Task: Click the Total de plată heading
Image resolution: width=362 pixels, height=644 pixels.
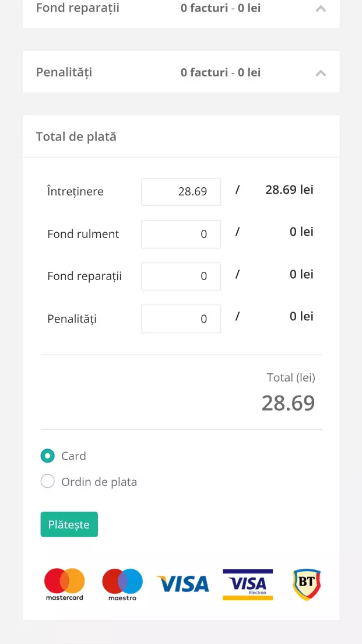Action: click(x=76, y=136)
